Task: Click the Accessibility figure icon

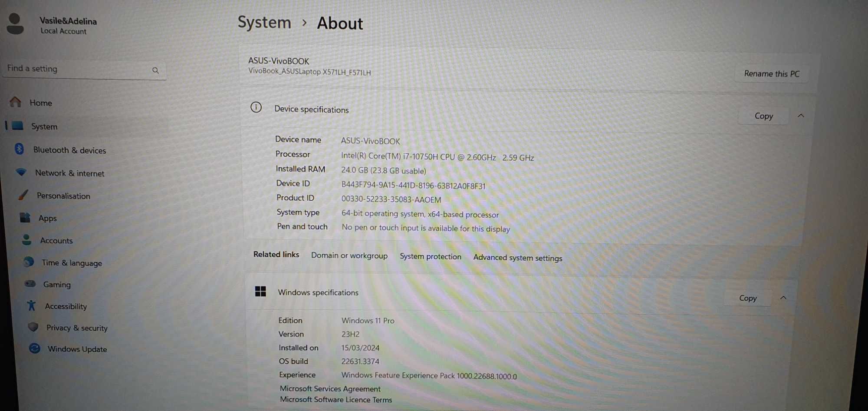Action: pyautogui.click(x=31, y=305)
